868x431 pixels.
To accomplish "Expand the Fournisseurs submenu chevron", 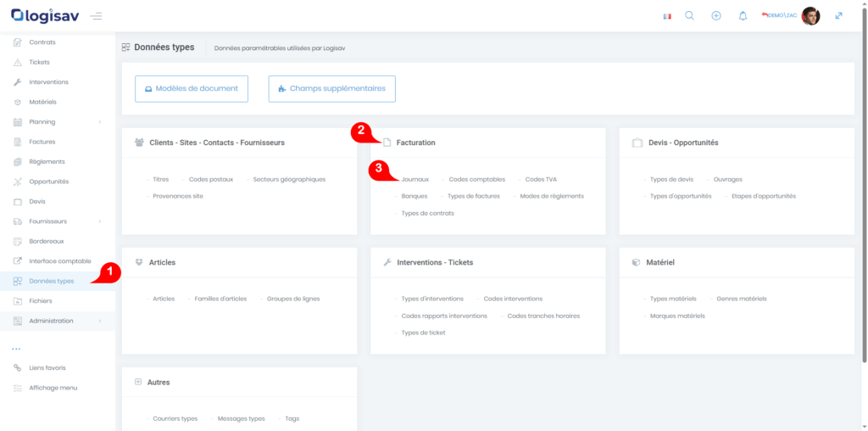I will pyautogui.click(x=100, y=221).
